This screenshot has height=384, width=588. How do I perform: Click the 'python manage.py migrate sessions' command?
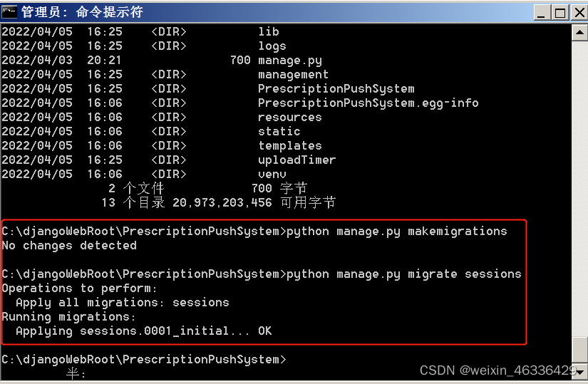click(403, 274)
